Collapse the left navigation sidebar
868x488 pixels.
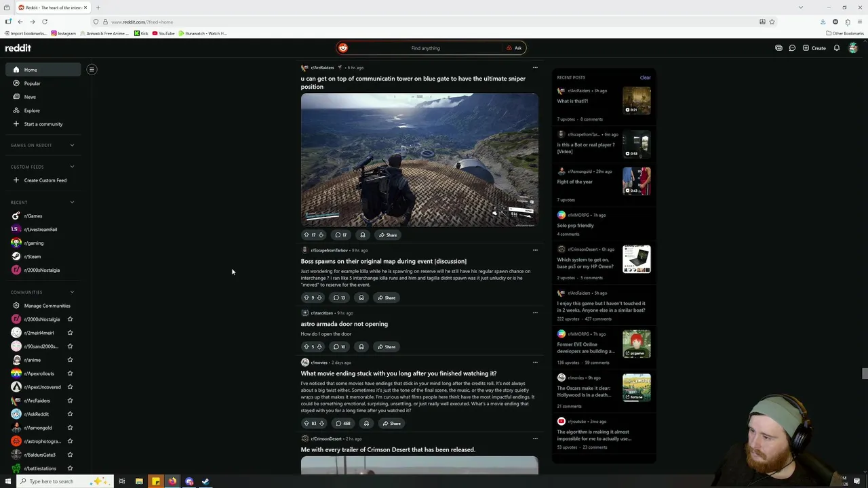[x=92, y=69]
